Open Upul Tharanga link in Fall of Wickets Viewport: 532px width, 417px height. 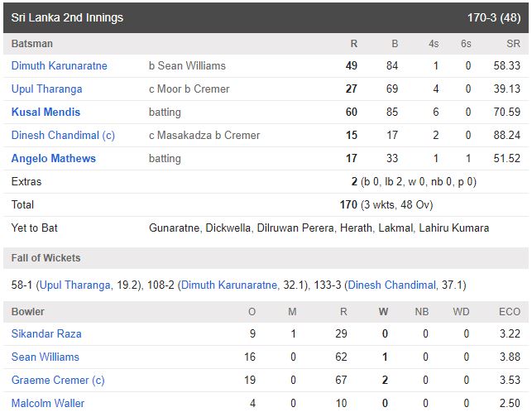pyautogui.click(x=75, y=285)
